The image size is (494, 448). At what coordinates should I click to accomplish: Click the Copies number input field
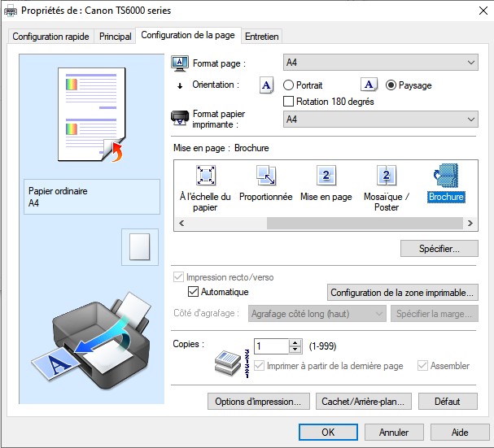coord(271,346)
